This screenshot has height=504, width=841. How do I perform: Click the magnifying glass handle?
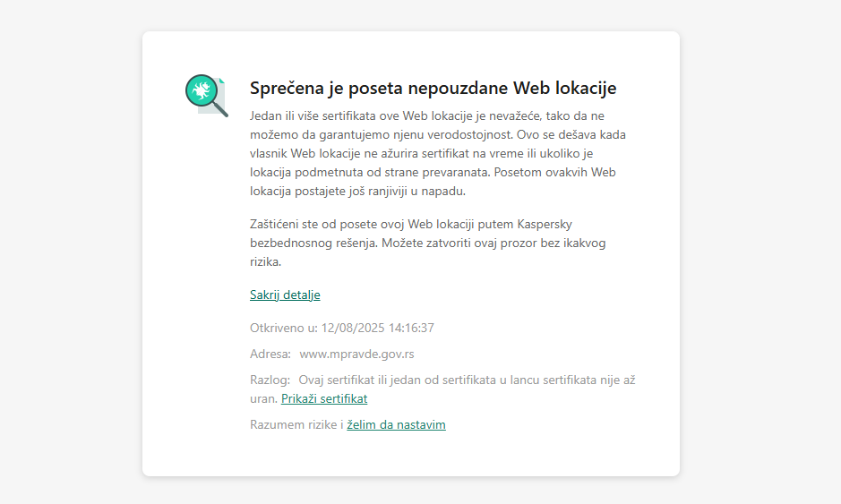pos(220,110)
